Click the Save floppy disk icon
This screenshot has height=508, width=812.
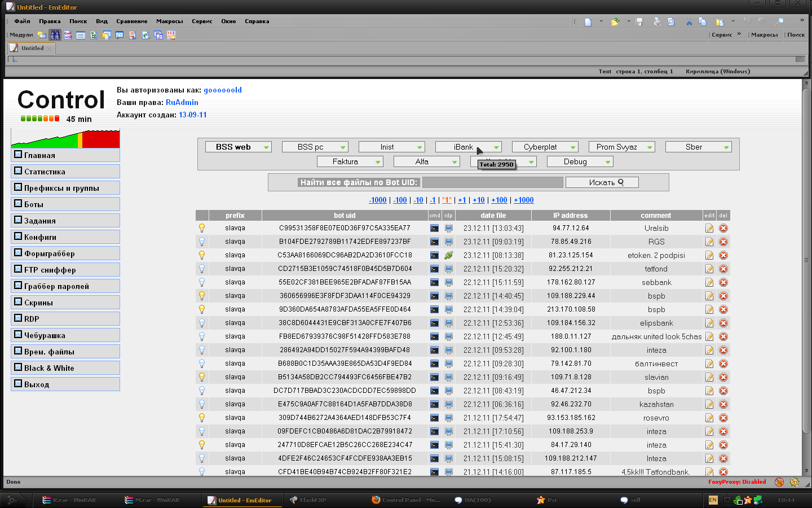[x=639, y=22]
